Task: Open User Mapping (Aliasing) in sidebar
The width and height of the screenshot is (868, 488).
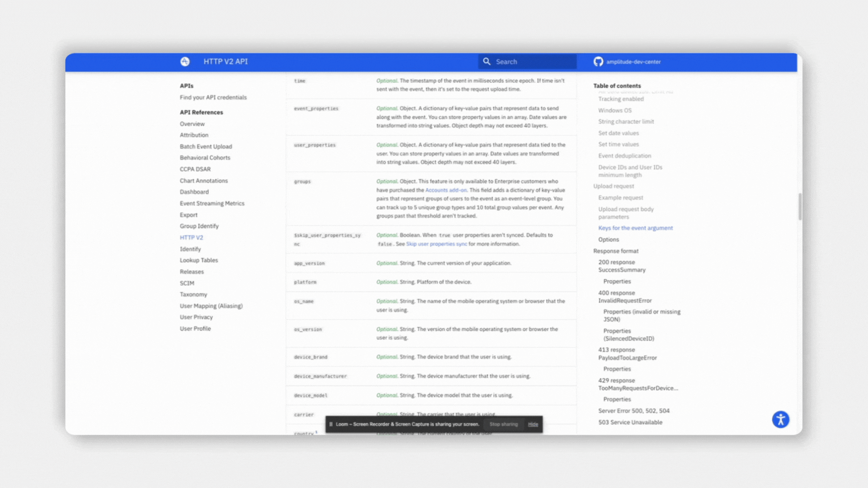Action: click(x=211, y=306)
